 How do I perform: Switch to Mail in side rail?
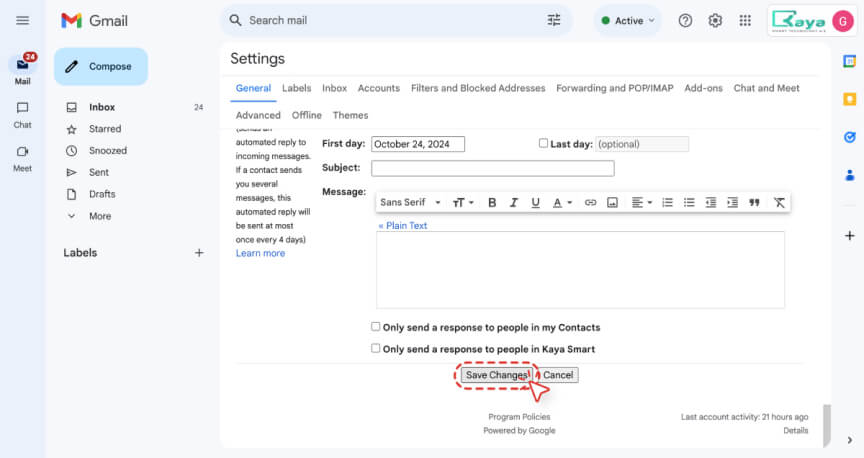point(23,69)
